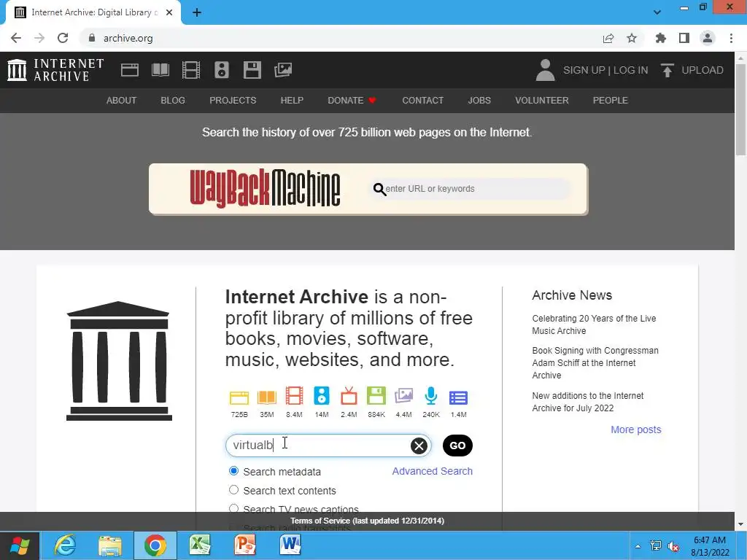Go back with browser back arrow

point(16,38)
